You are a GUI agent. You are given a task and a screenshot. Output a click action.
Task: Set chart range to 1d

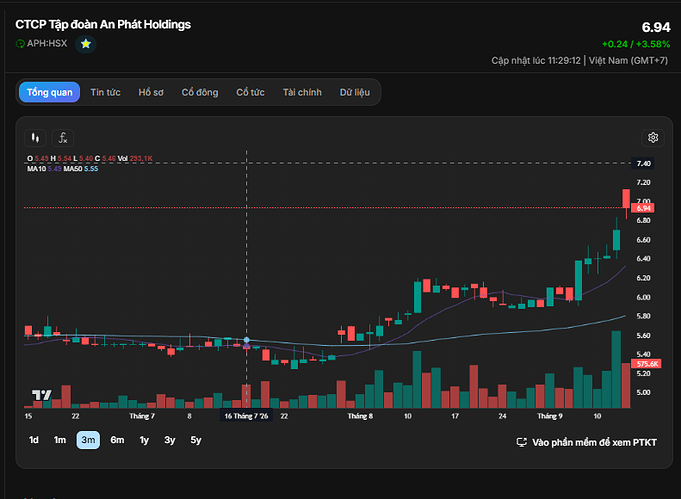click(33, 440)
